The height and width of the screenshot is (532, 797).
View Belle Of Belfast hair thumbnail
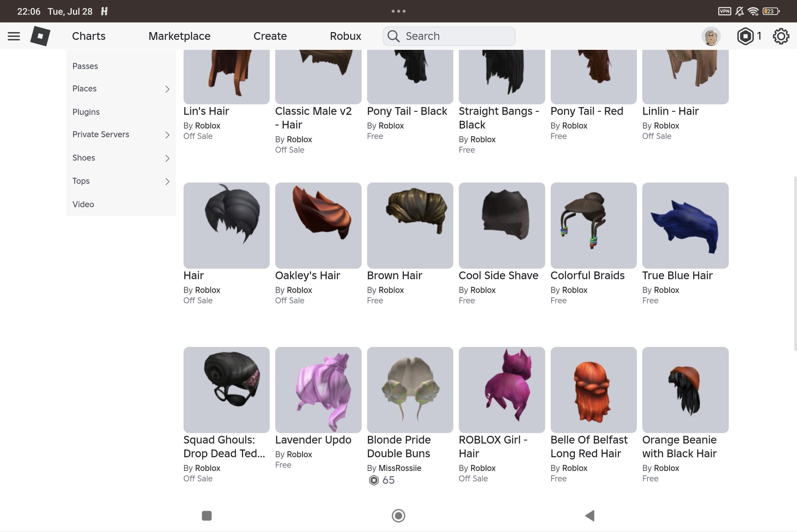pos(594,390)
